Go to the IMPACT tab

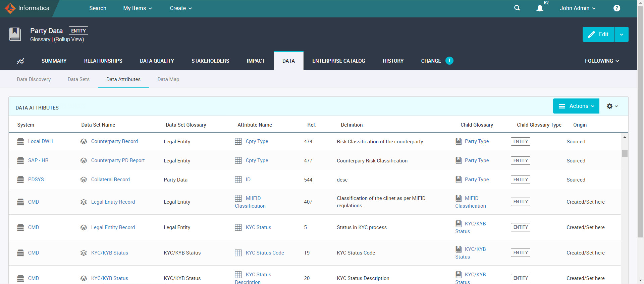[256, 61]
